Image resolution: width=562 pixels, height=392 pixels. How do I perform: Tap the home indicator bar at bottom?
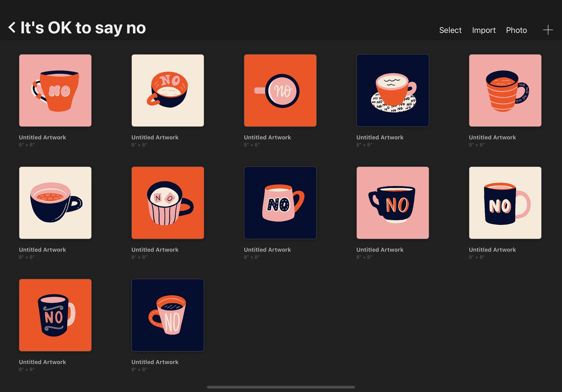(x=281, y=387)
